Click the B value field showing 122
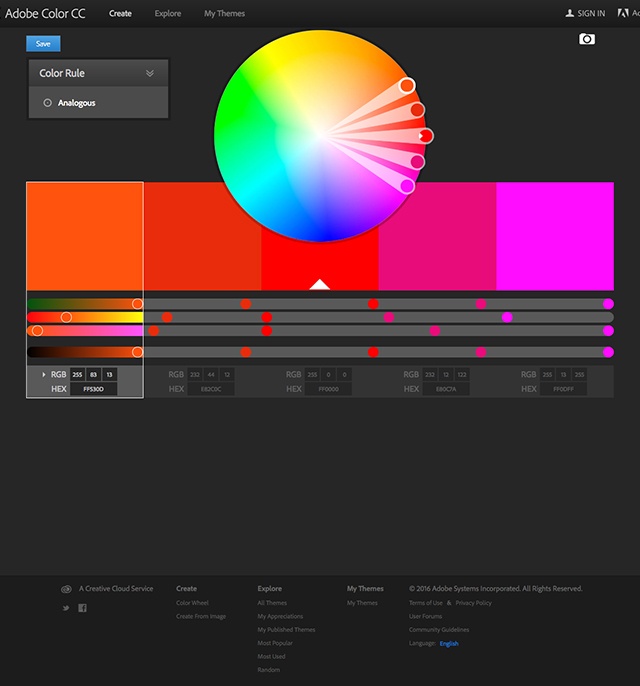640x686 pixels. (462, 374)
